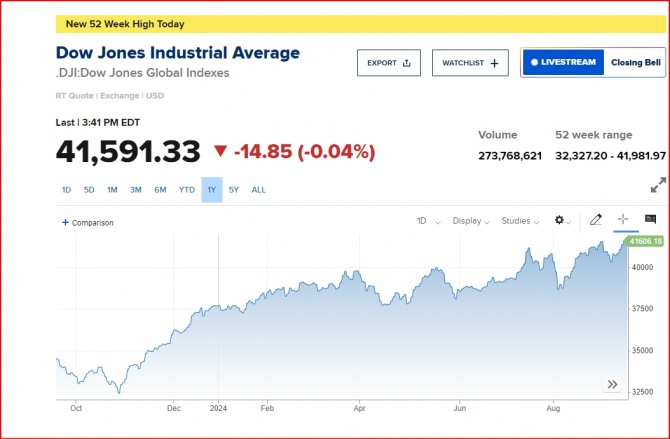Click the 41606.18 price label on chart
Image resolution: width=670 pixels, height=439 pixels.
click(x=644, y=241)
